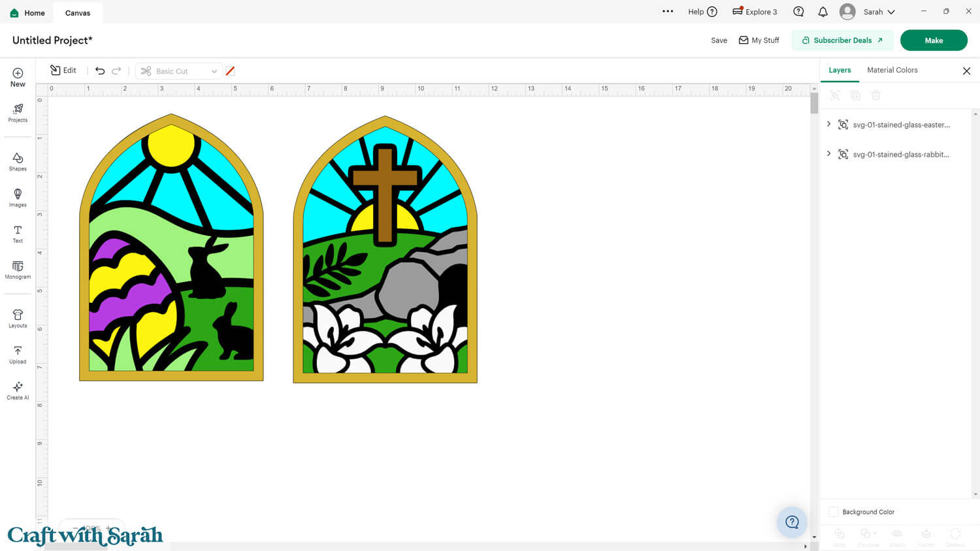Switch to the Material Colors tab
This screenshot has height=551, width=980.
click(x=892, y=70)
